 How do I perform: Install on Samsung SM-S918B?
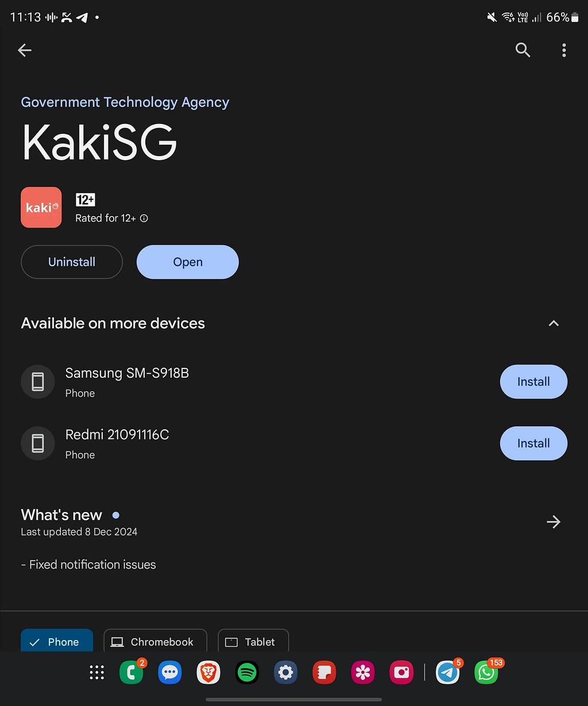(533, 382)
